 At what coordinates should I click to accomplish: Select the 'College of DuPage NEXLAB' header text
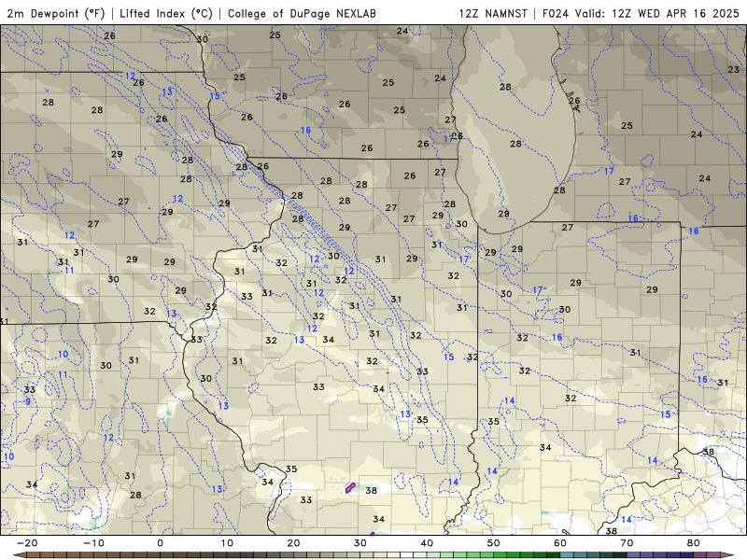[302, 13]
